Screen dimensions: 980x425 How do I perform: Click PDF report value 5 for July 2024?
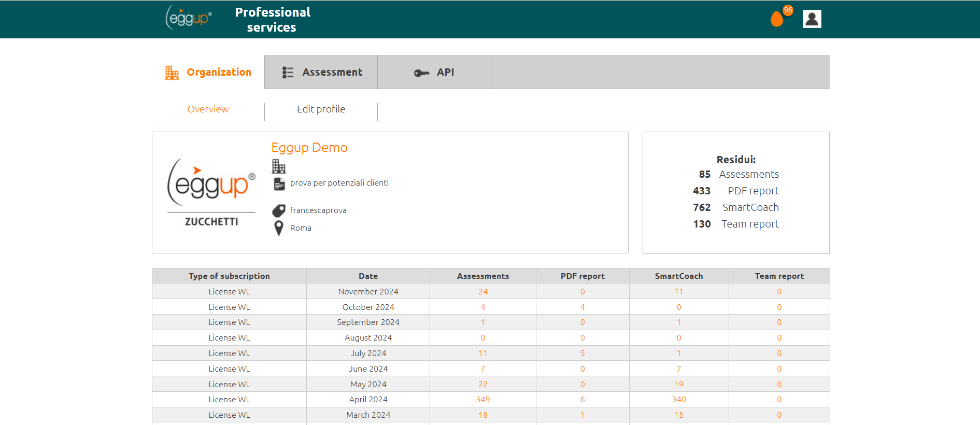pos(583,353)
